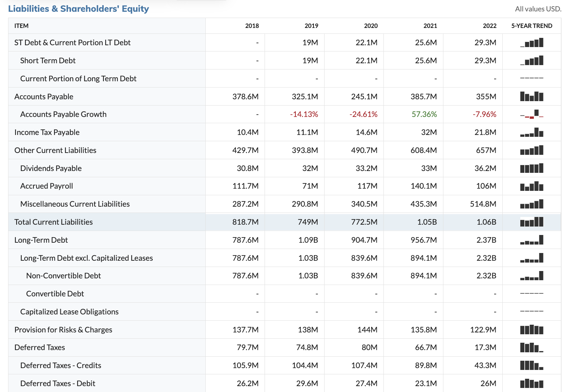Viewport: 563px width, 392px height.
Task: Click the Accounts Payable trend sparkline
Action: click(532, 96)
